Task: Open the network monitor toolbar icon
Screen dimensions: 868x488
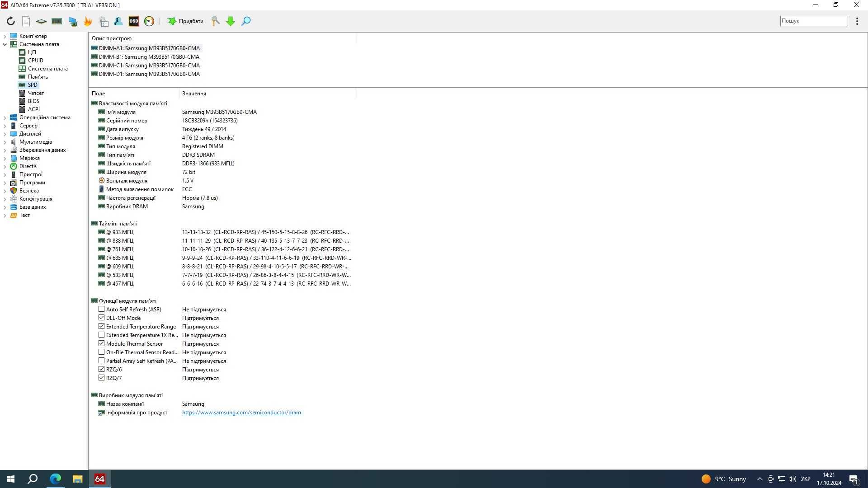Action: 72,21
